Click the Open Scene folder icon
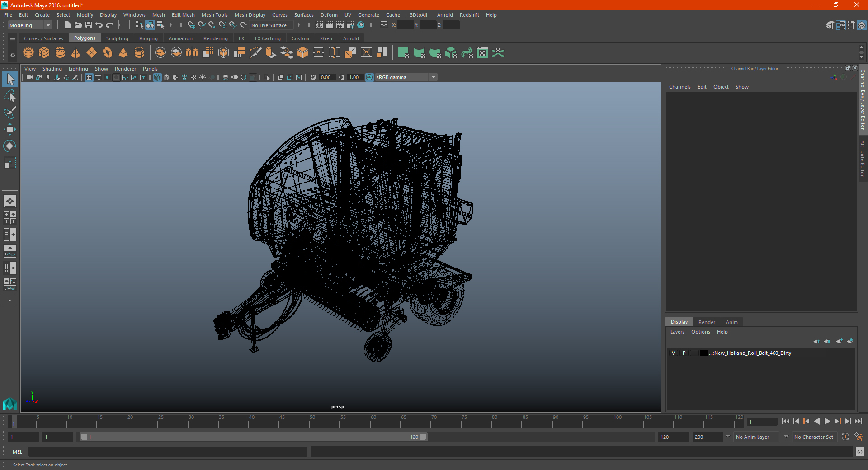Viewport: 868px width, 470px height. pos(78,25)
